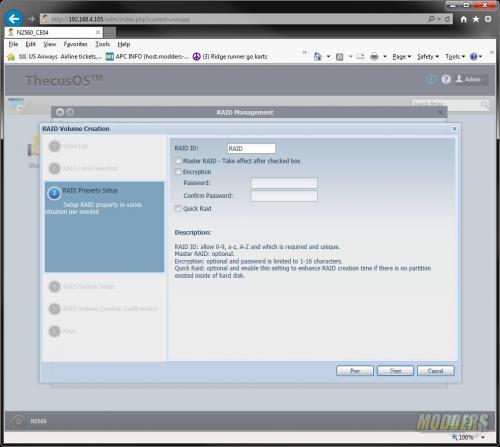
Task: Enable the Master RAID checkbox
Action: coord(178,161)
